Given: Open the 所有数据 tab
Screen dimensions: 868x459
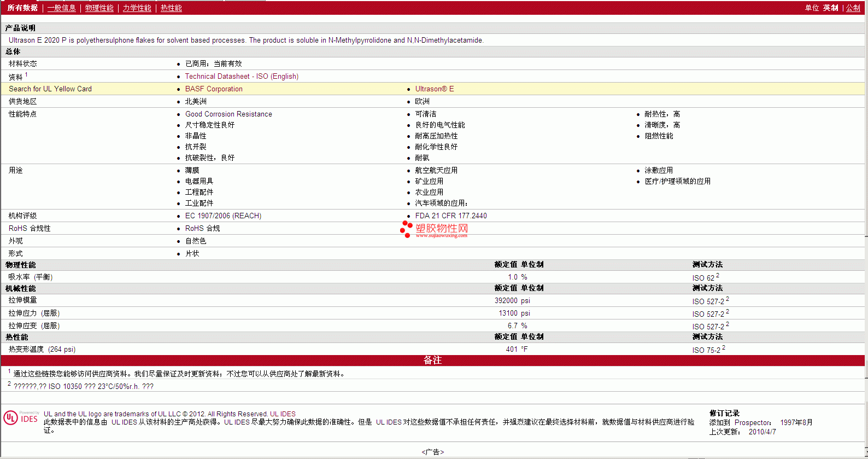Looking at the screenshot, I should pyautogui.click(x=22, y=8).
